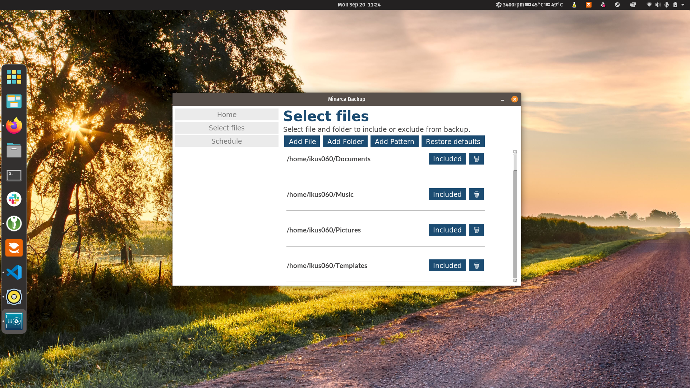Viewport: 690px width, 388px height.
Task: Switch to the Select files page
Action: [227, 128]
